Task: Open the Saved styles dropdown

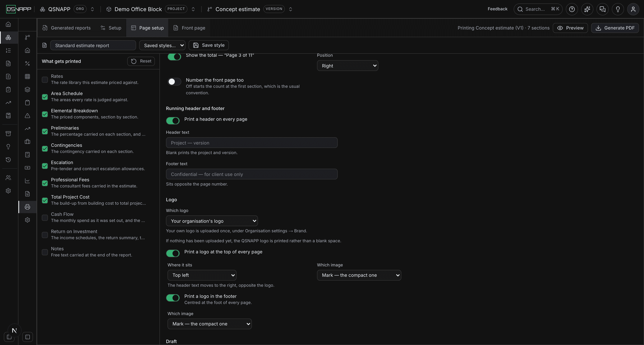Action: pyautogui.click(x=162, y=45)
